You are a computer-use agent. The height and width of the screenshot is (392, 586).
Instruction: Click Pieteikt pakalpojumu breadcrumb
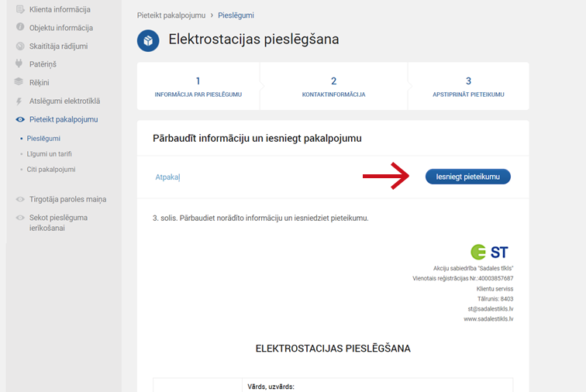click(171, 15)
